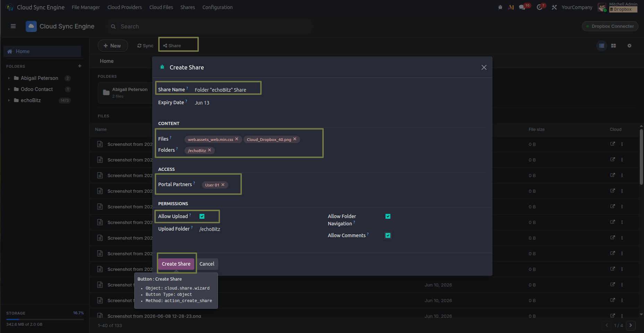The image size is (644, 333).
Task: Expand the echoBitz folder tree node
Action: pos(9,100)
